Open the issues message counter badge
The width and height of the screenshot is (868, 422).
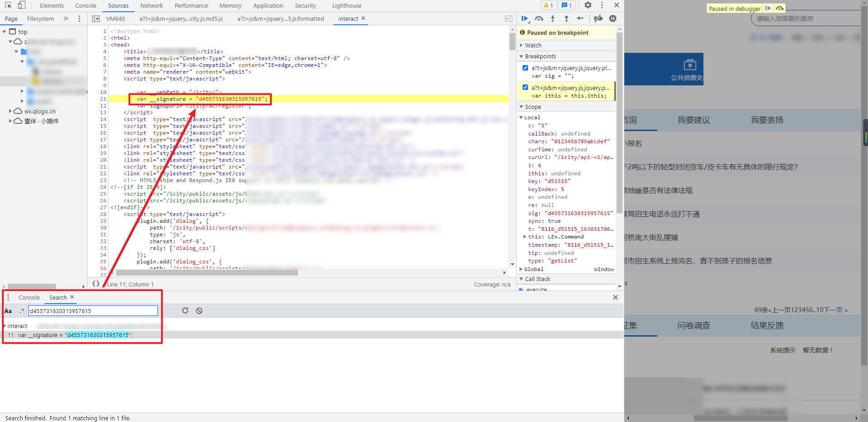[566, 5]
